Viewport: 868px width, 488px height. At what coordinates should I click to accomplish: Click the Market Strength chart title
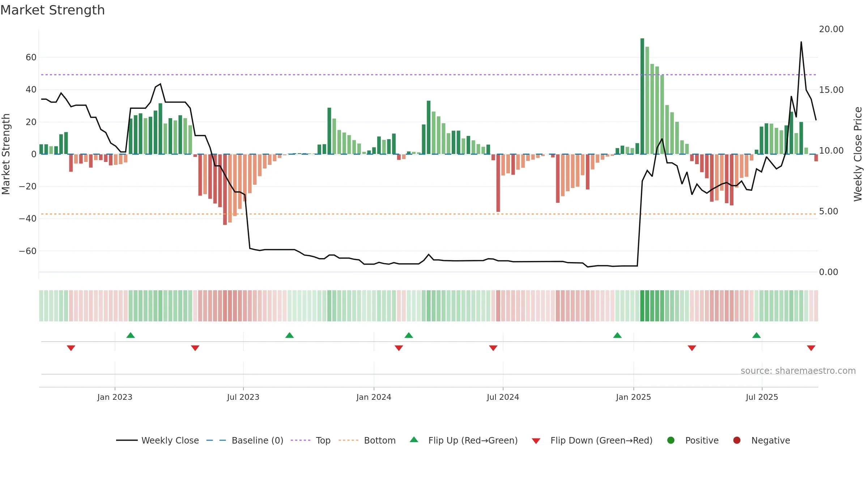(x=52, y=10)
